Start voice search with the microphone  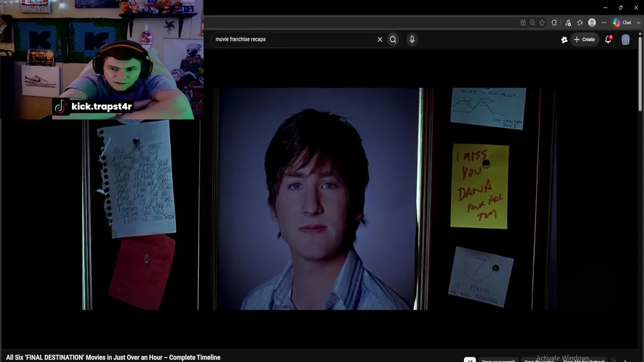click(412, 39)
